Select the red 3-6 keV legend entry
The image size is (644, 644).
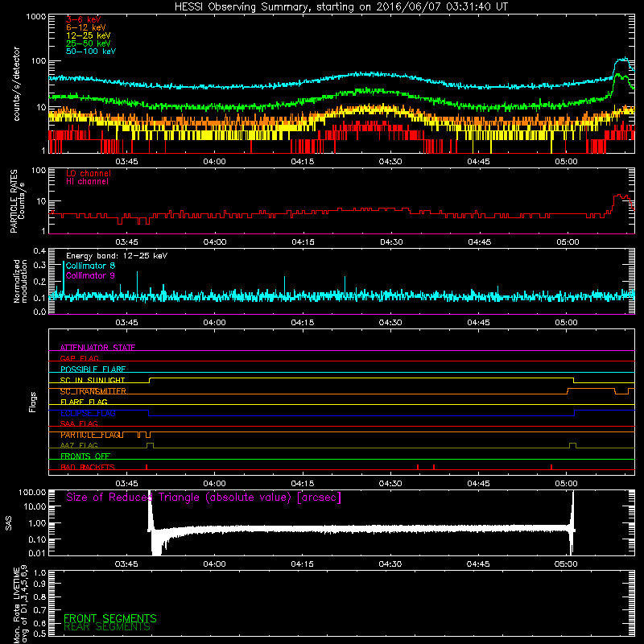pyautogui.click(x=84, y=19)
